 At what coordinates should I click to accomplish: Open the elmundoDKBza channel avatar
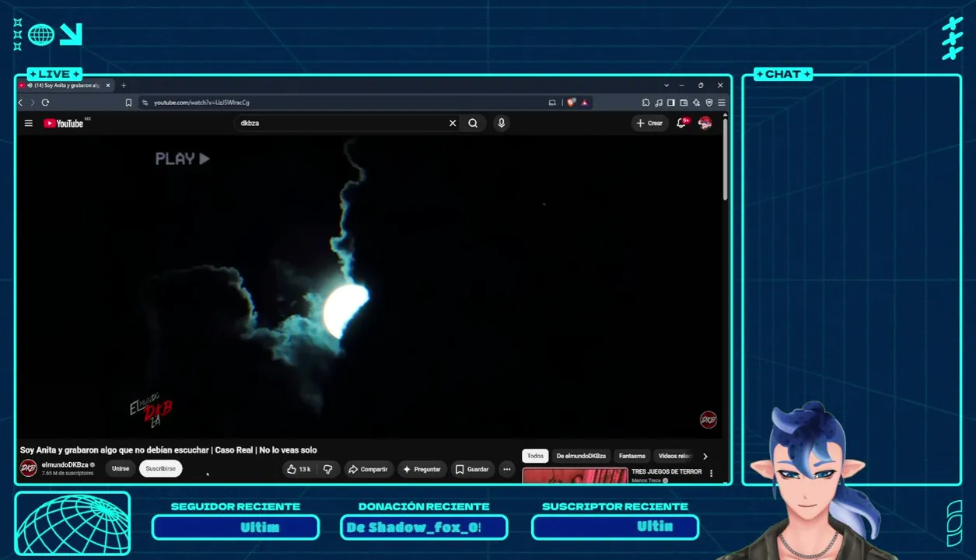click(28, 468)
